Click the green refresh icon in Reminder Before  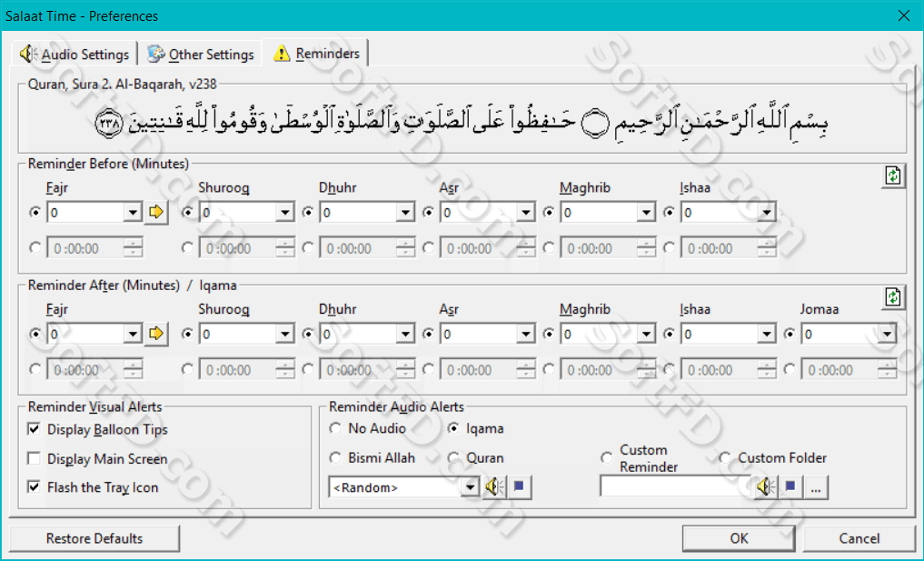(x=893, y=175)
